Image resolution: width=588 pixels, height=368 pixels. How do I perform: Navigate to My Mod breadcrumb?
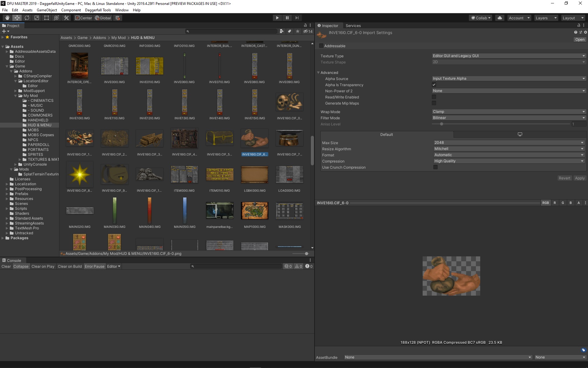point(119,37)
